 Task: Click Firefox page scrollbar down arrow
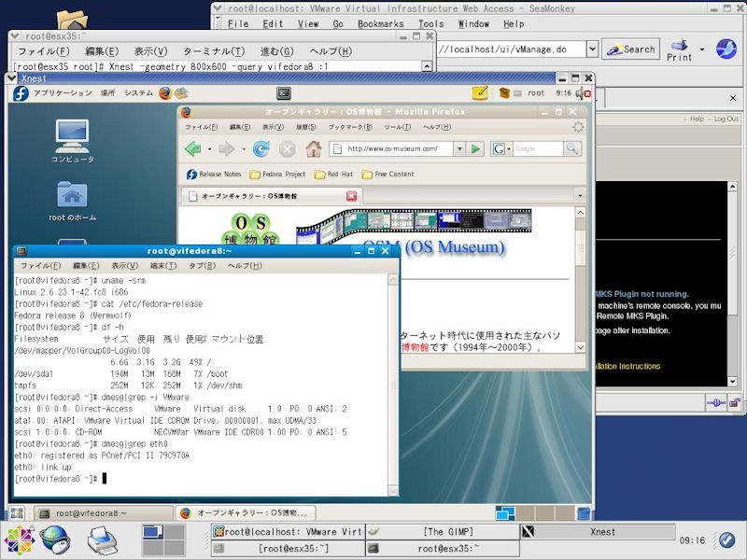pos(580,347)
